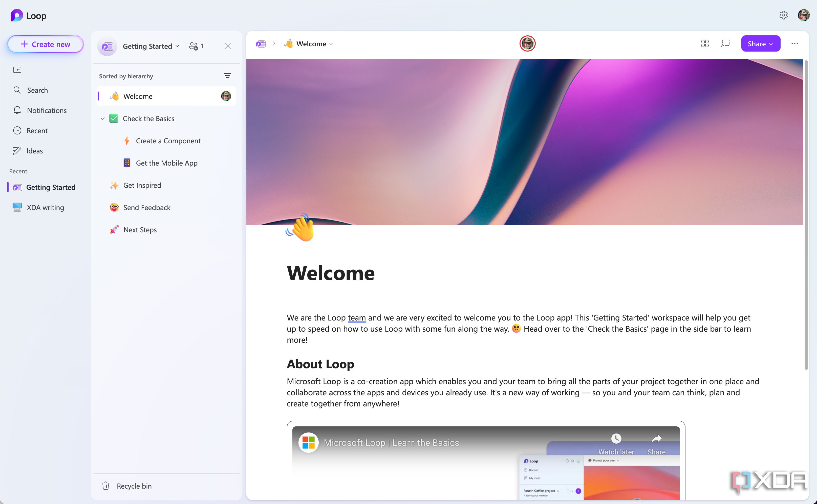Screen dimensions: 817x504
Task: Click the Loop components grid icon
Action: (x=705, y=44)
